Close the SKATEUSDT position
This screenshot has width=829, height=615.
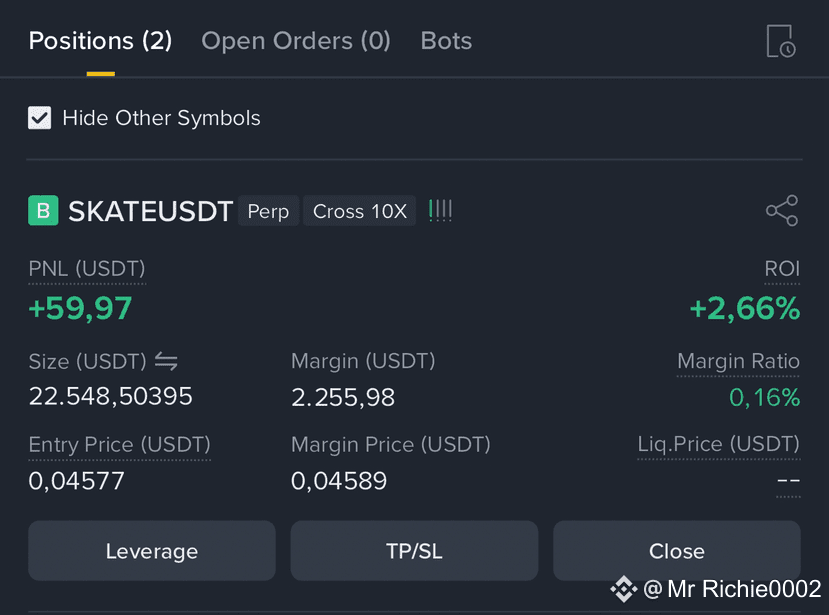677,551
